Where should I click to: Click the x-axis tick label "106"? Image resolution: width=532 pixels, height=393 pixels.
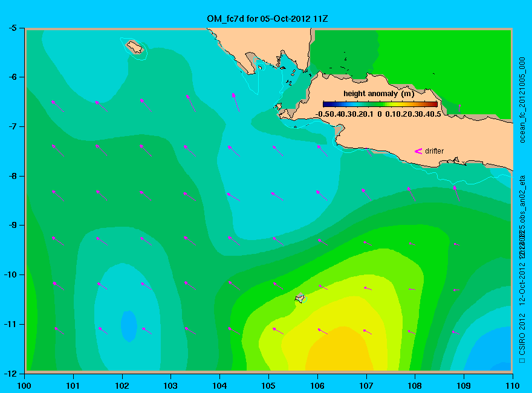(317, 386)
